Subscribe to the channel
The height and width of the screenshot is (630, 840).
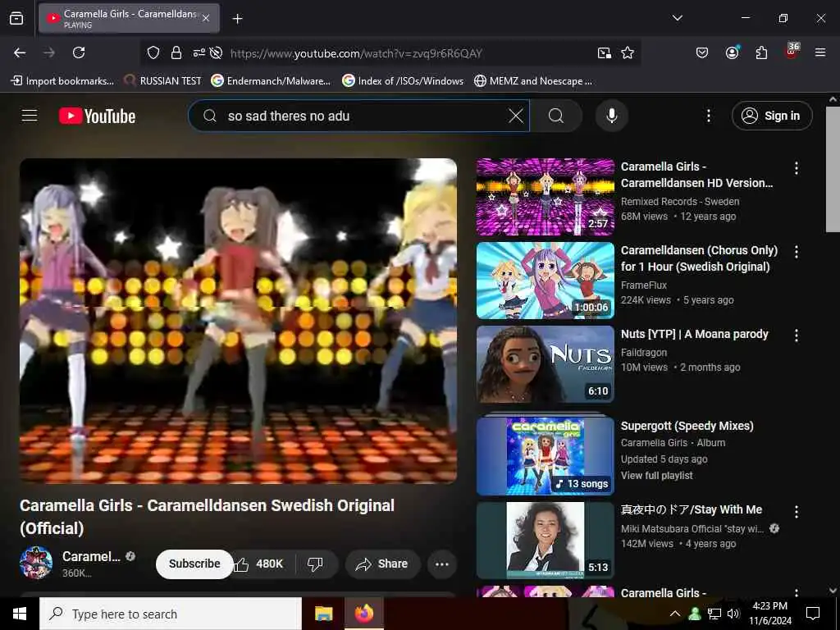click(x=194, y=564)
